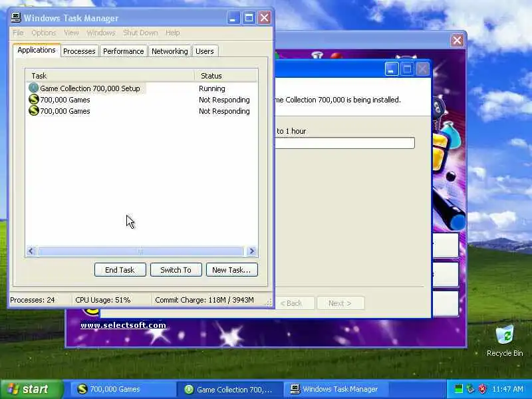Open the Start menu
This screenshot has width=532, height=399.
click(31, 389)
